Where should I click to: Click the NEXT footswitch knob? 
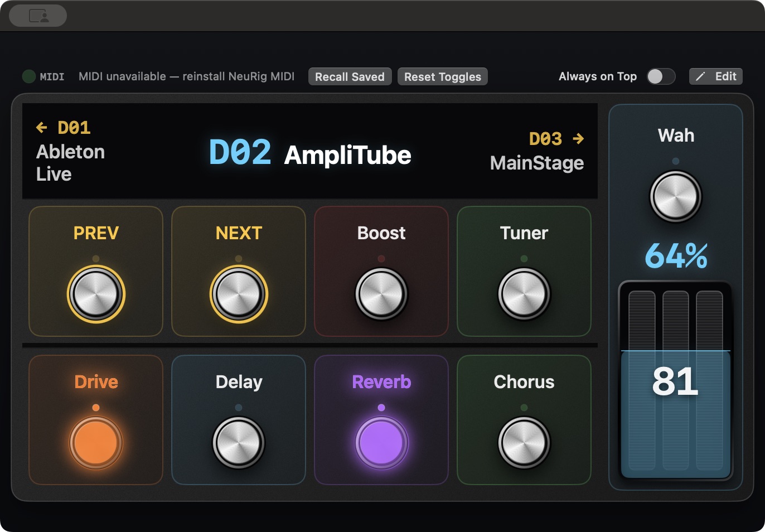pos(239,294)
